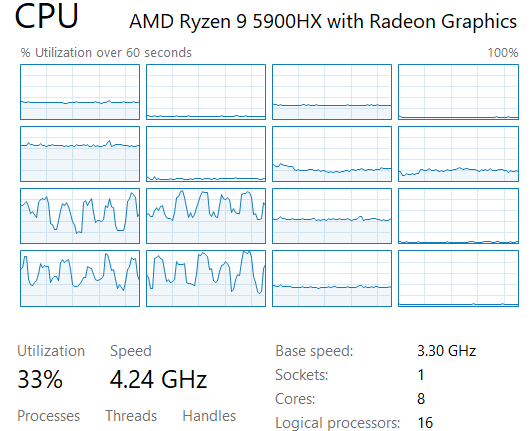Click the Logical processors count 16
The width and height of the screenshot is (530, 431).
(425, 423)
